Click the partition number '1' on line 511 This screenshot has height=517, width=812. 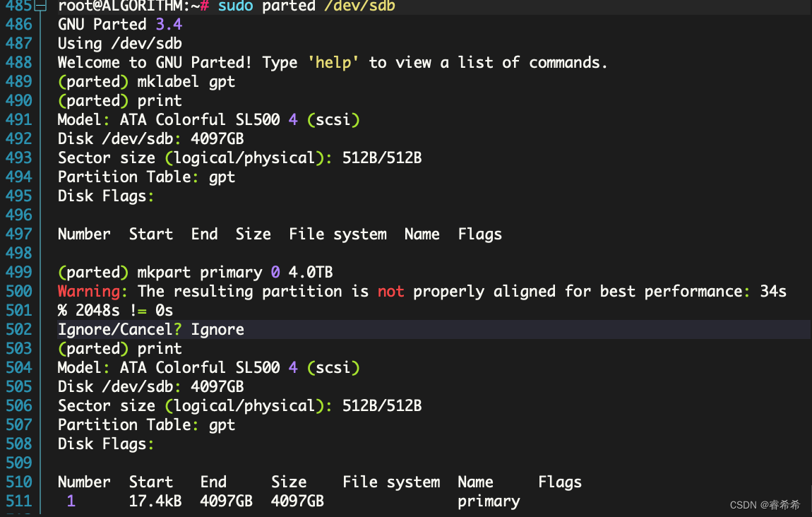click(x=71, y=501)
